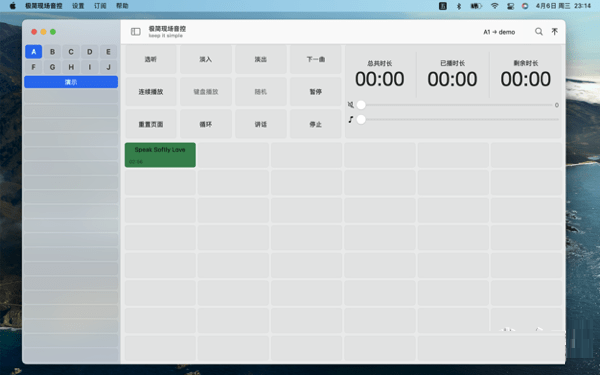Open the search magnifier icon
Screen dimensions: 600x375
[x=538, y=31]
